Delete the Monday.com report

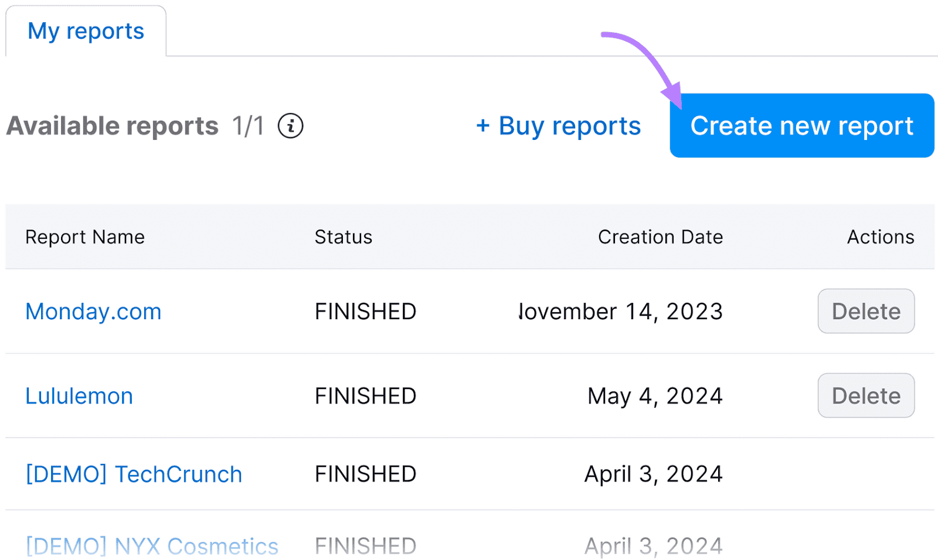point(866,311)
